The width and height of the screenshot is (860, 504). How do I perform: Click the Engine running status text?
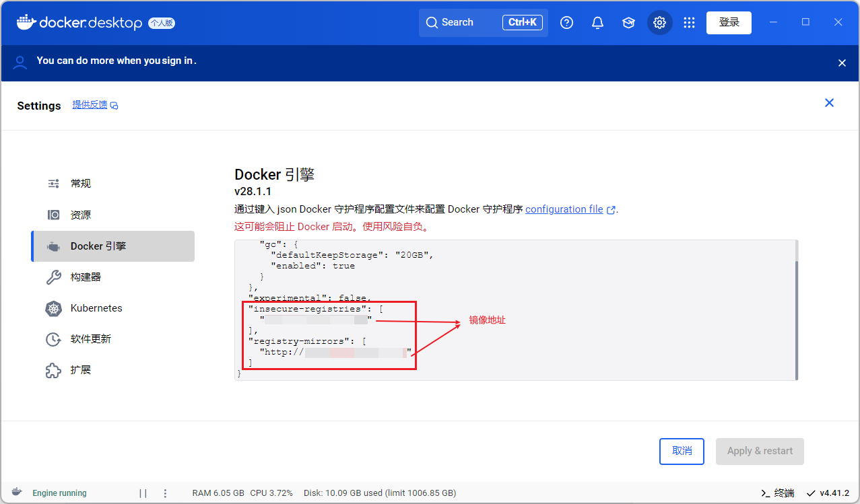pos(59,493)
